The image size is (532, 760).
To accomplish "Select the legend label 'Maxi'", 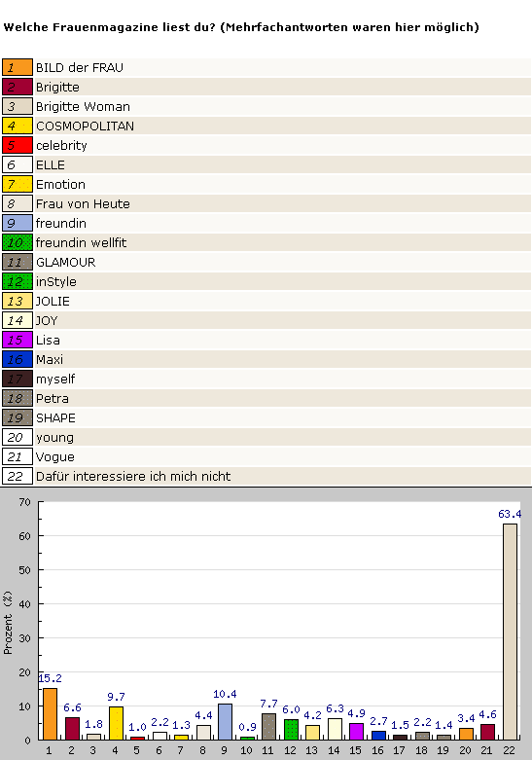I will click(x=50, y=359).
